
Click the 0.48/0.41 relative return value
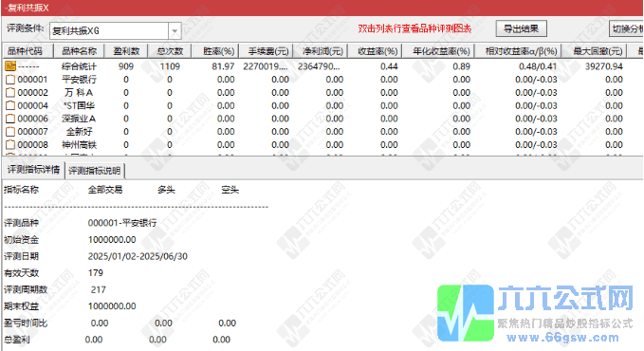(x=538, y=66)
